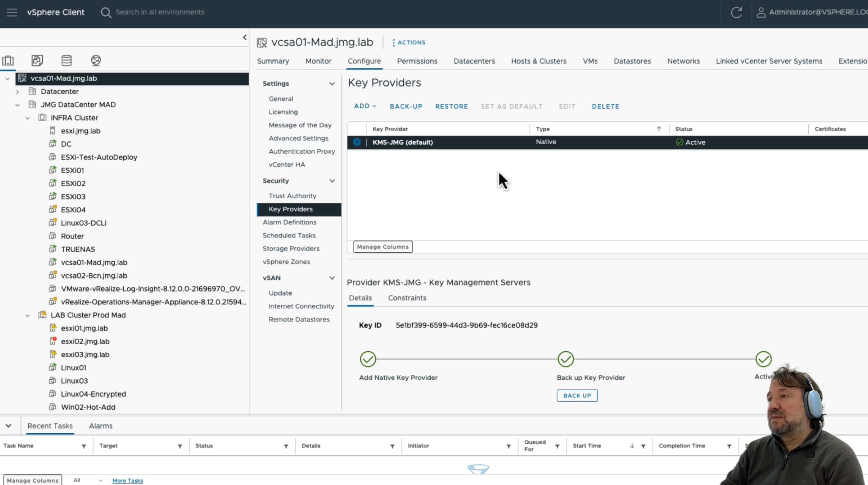Open the Hosts & Clusters tab

point(539,61)
